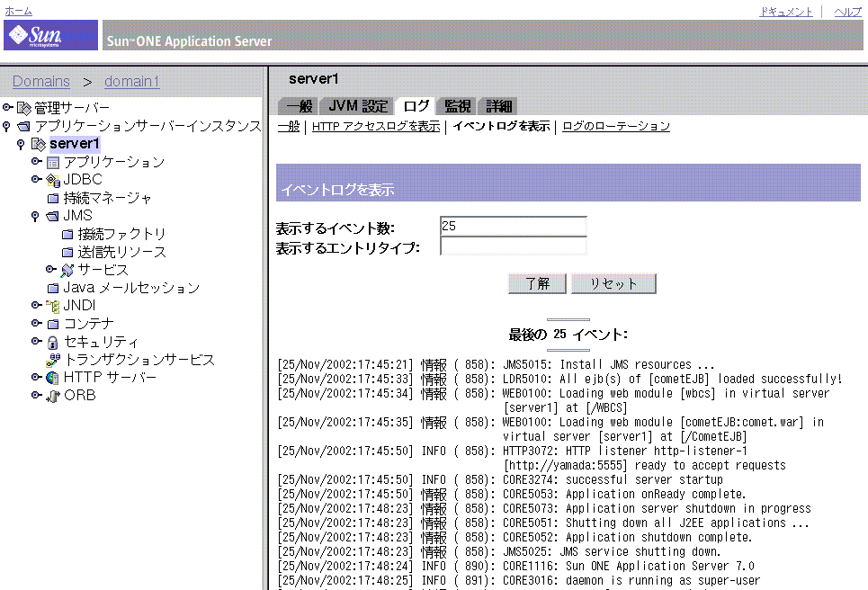Navigate to Domains breadcrumb link
Screen dimensions: 868x590
41,81
